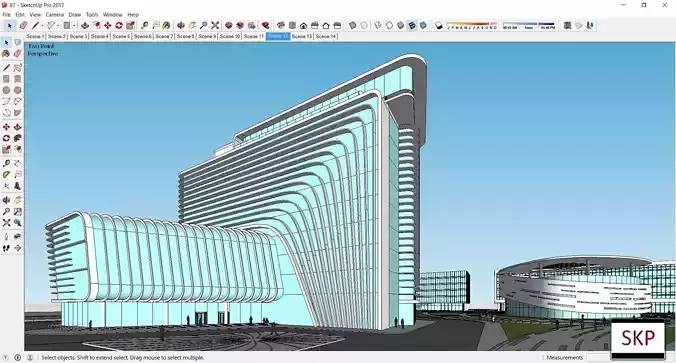
Task: Switch to Scene 11 tab
Action: [x=253, y=36]
